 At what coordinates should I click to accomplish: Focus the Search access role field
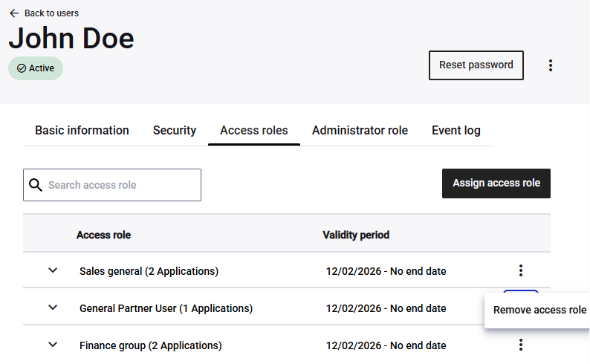tap(112, 185)
